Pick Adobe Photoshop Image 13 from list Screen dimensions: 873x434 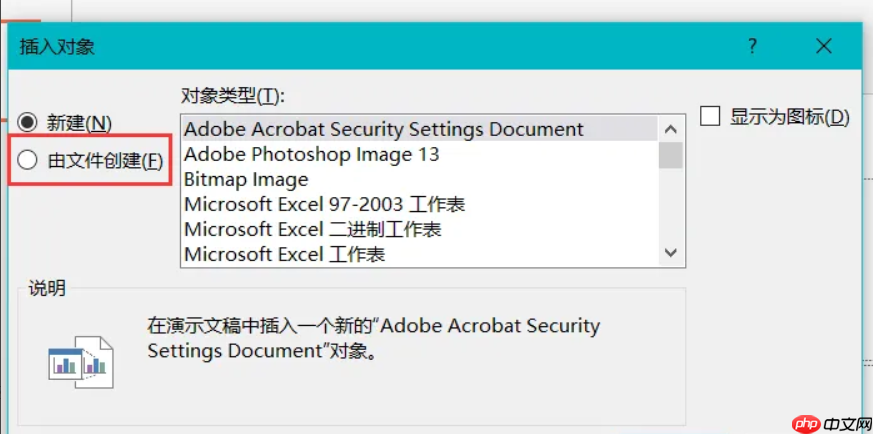point(312,154)
